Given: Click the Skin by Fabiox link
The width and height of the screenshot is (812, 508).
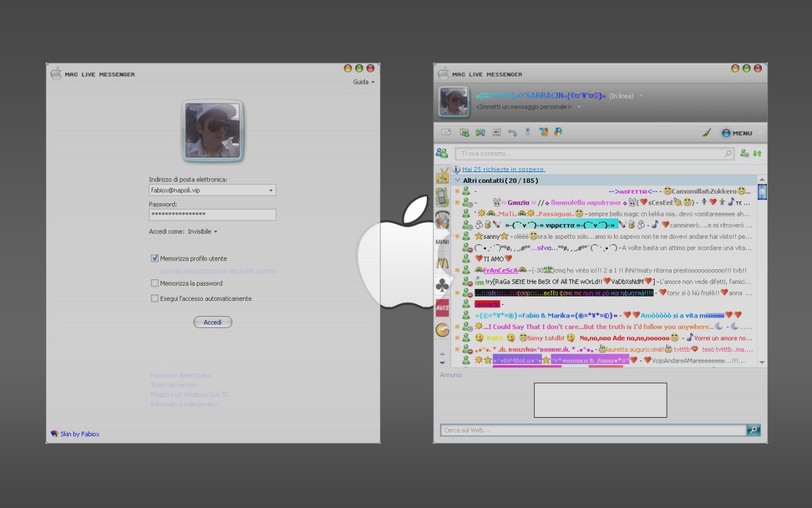Looking at the screenshot, I should 80,434.
